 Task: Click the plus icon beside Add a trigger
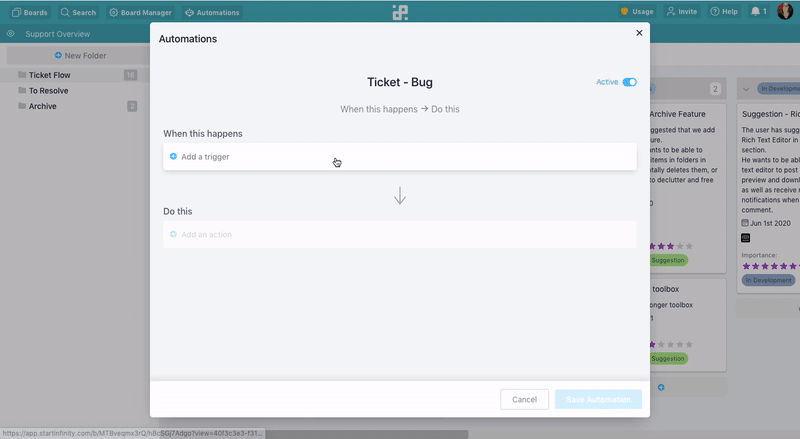point(173,156)
